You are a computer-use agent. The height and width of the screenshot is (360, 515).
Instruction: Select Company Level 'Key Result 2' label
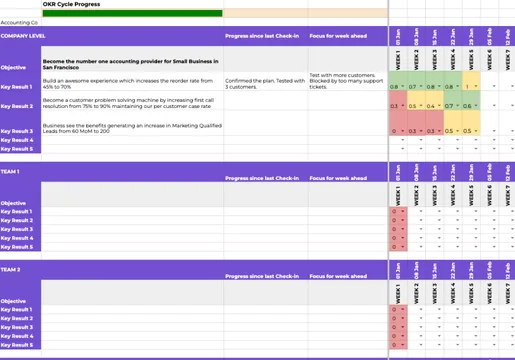coord(17,106)
